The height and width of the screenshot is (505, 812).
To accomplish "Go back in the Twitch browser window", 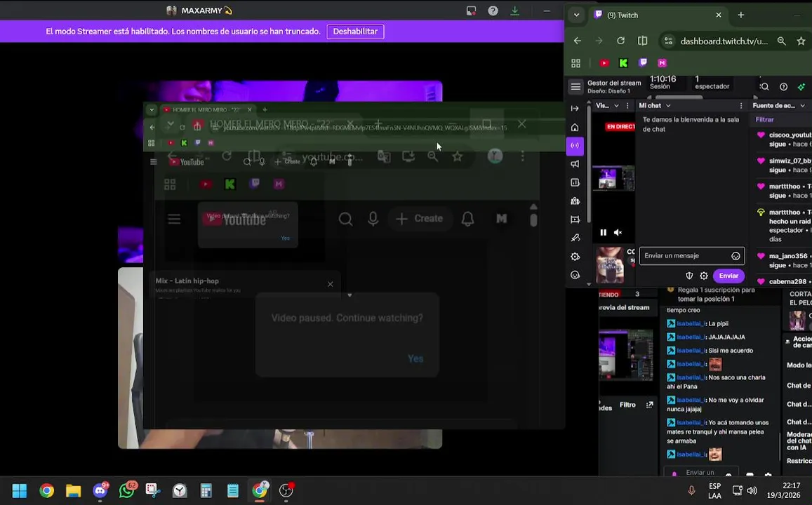I will click(578, 41).
